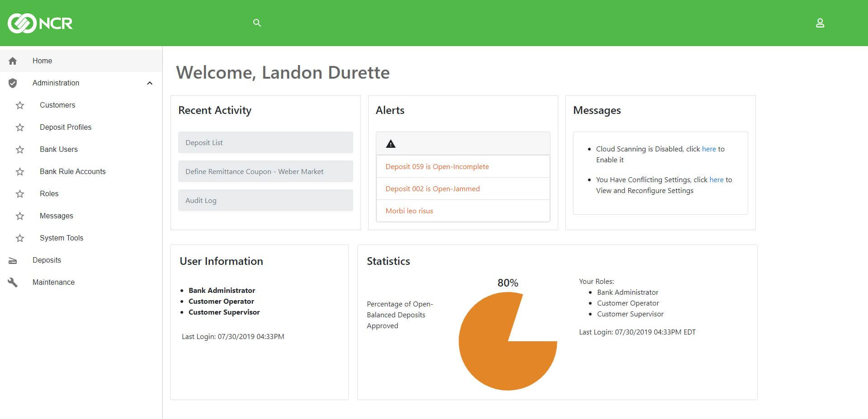This screenshot has width=868, height=419.
Task: Open Bank Rule Accounts
Action: click(72, 171)
